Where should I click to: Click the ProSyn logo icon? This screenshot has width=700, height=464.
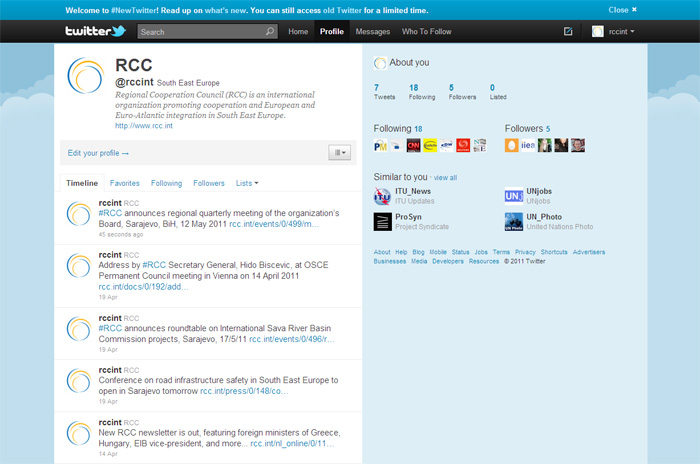[x=383, y=222]
